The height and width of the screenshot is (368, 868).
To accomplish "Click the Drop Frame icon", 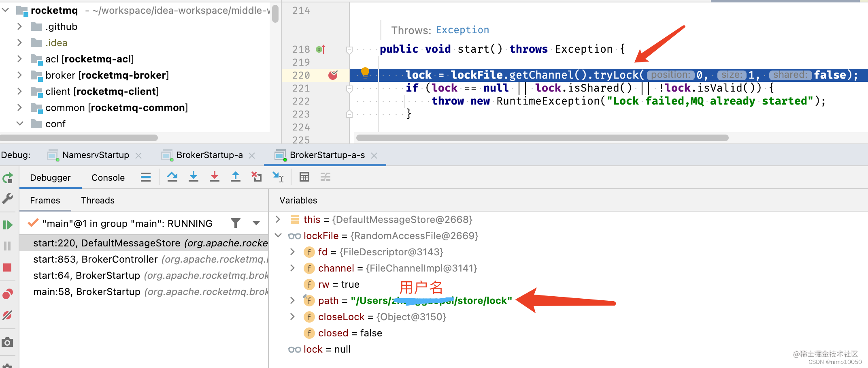I will (x=257, y=177).
